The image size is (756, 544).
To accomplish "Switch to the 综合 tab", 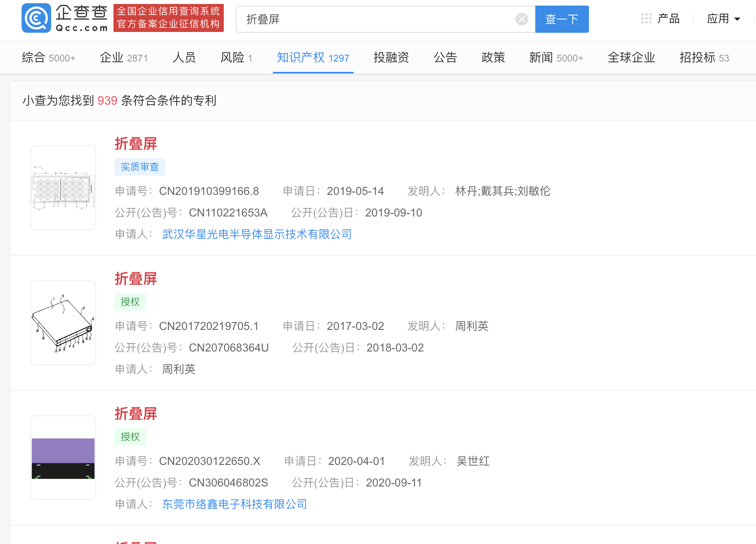I will tap(49, 58).
